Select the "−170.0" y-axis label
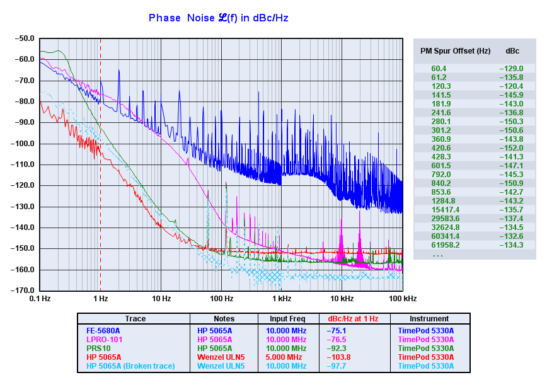Image resolution: width=547 pixels, height=392 pixels. tap(23, 290)
